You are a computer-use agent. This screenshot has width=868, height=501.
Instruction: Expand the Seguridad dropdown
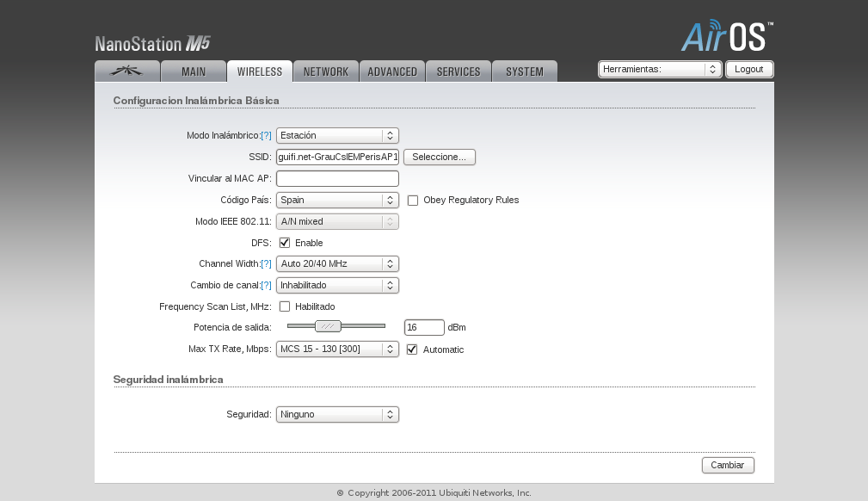(x=337, y=415)
